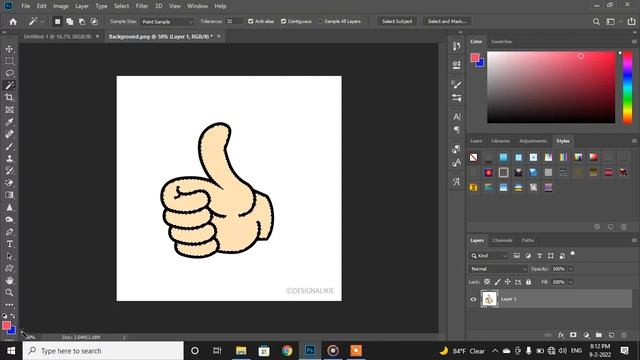
Task: Click the Layer 1 thumbnail
Action: 489,299
